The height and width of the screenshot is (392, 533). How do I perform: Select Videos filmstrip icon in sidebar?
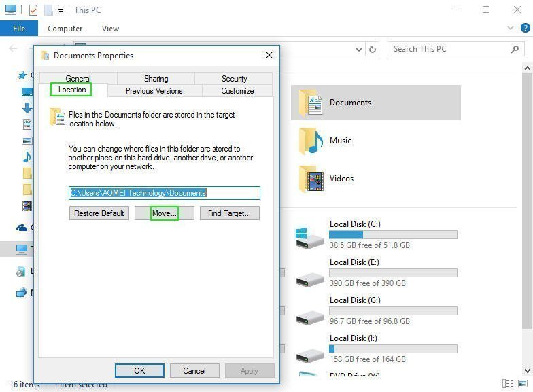(27, 206)
